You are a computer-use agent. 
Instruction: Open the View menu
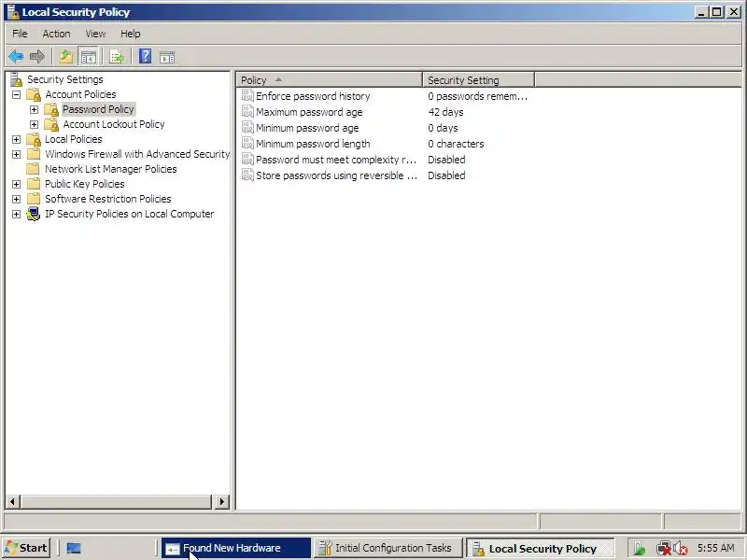pos(95,34)
